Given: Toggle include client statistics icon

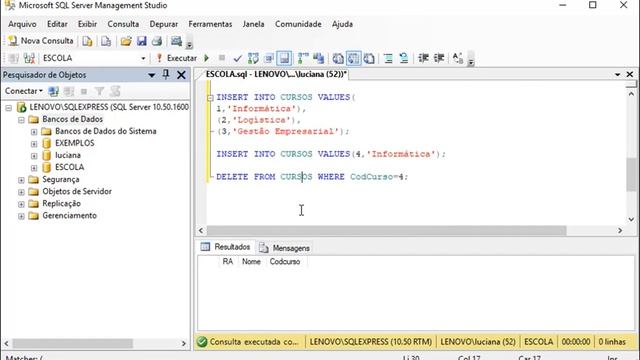Looking at the screenshot, I should (x=319, y=58).
